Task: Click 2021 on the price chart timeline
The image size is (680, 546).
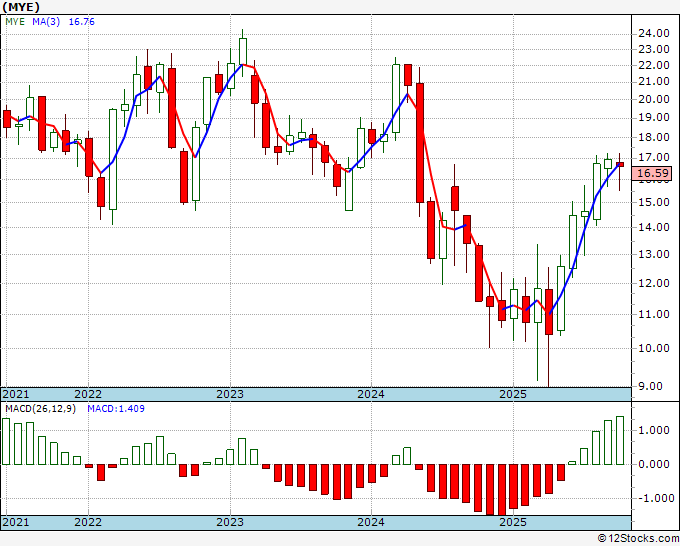Action: point(16,394)
